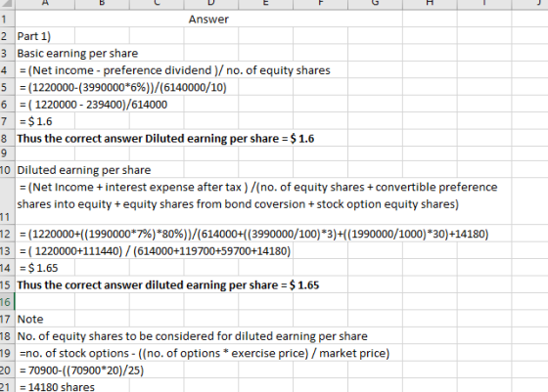Click the '( 1220000 - 239400)/614000' cell
The height and width of the screenshot is (392, 548).
pos(93,104)
